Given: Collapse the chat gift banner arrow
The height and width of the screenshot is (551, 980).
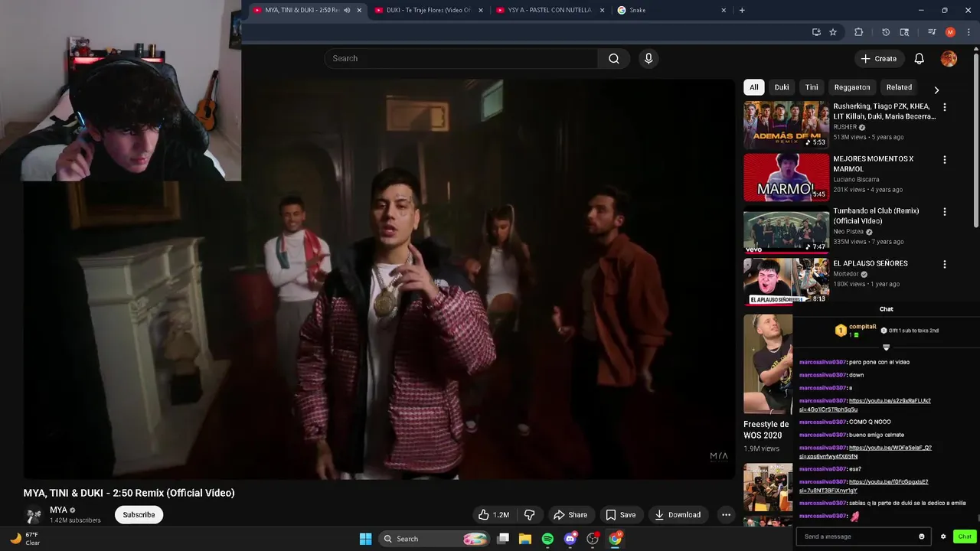Looking at the screenshot, I should pos(886,347).
